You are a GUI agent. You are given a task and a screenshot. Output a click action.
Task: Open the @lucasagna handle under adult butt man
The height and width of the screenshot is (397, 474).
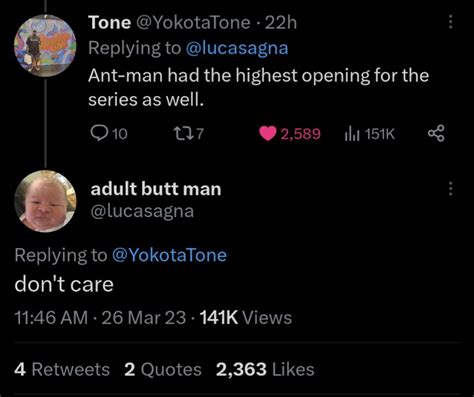(142, 211)
